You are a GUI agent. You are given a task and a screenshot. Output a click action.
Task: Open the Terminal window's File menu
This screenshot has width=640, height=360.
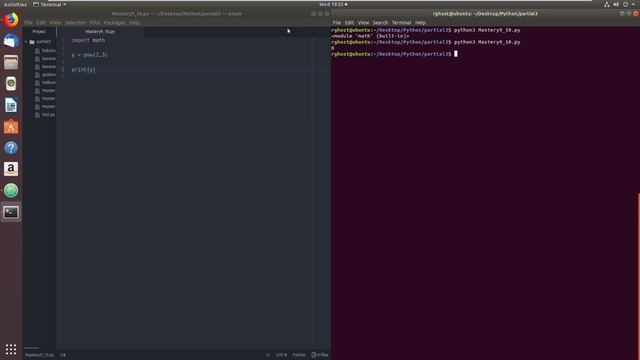(x=337, y=23)
